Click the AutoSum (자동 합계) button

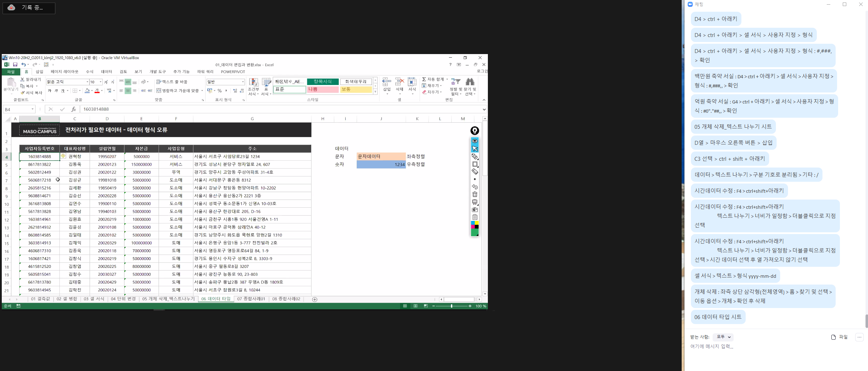[433, 79]
